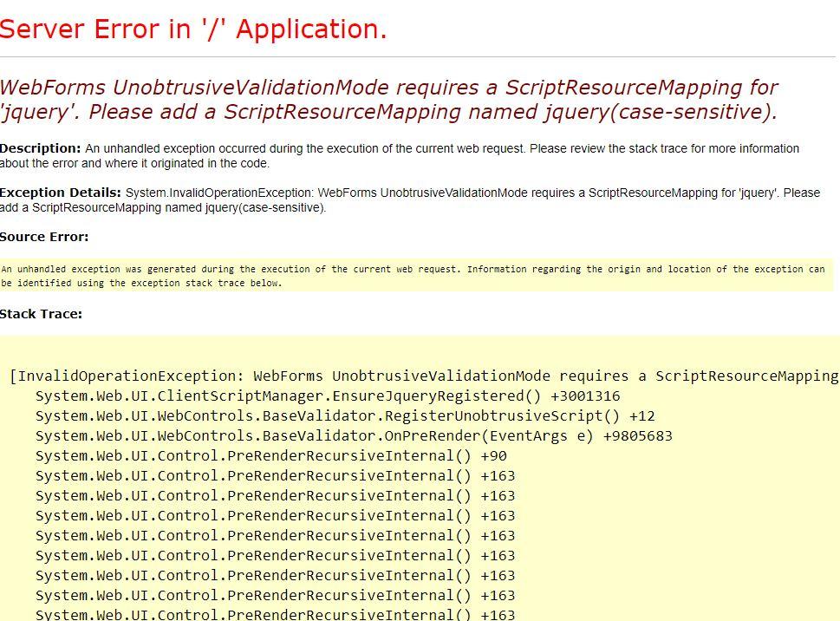Select the UnobtrusiveValidationMode error subtitle
Screen dimensions: 840x621
390,100
